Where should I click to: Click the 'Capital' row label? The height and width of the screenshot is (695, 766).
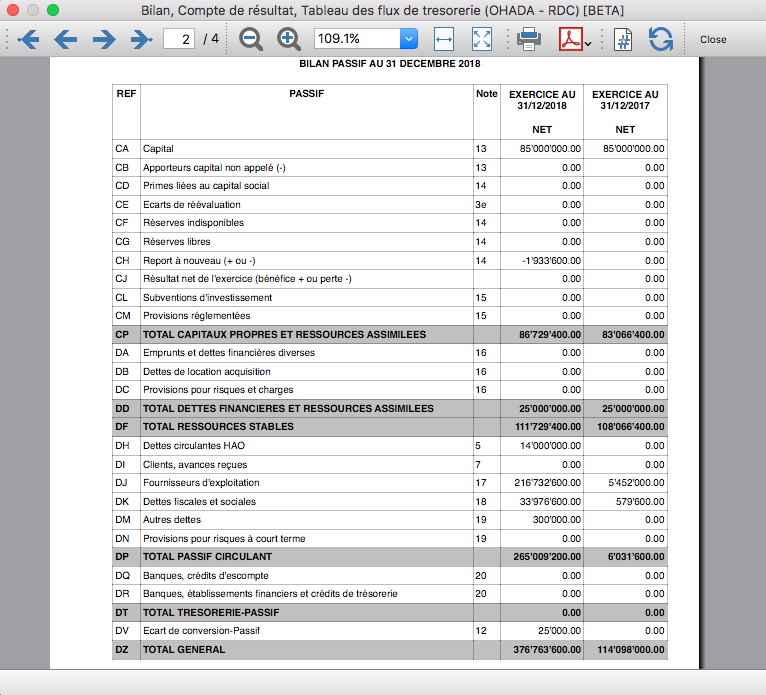[x=158, y=148]
